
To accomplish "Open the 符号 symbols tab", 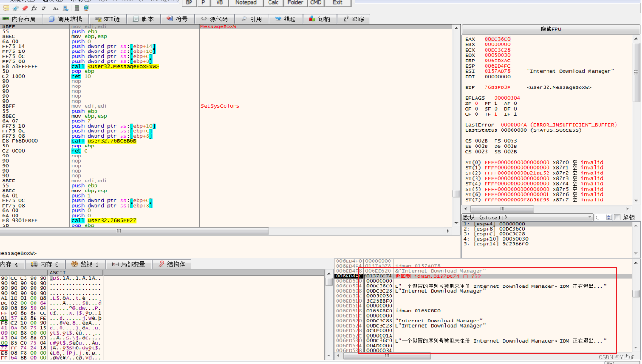I will click(177, 19).
